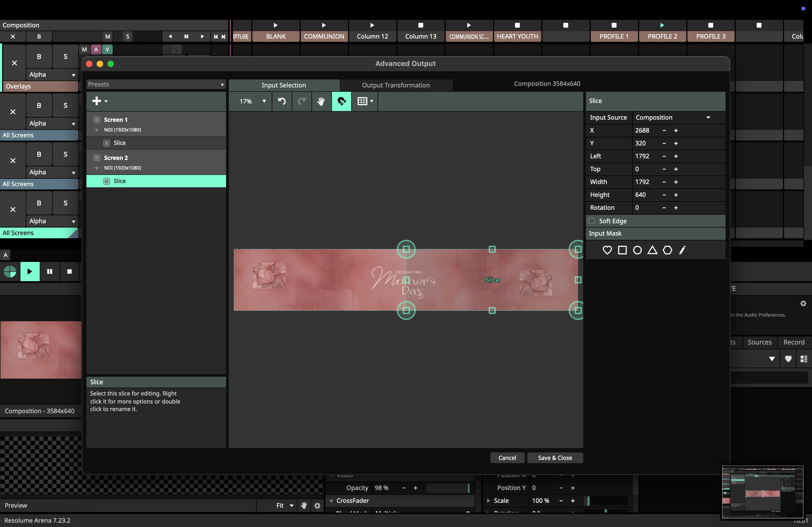Click Save & Close button
812x527 pixels.
coord(555,458)
